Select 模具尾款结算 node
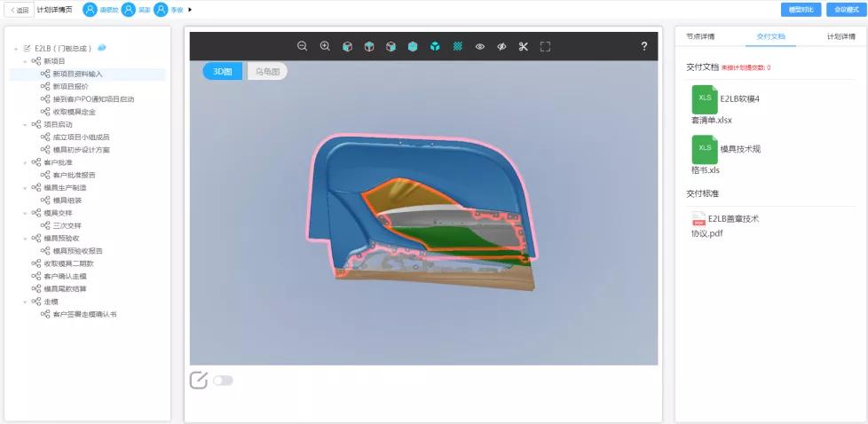Image resolution: width=868 pixels, height=424 pixels. click(66, 289)
